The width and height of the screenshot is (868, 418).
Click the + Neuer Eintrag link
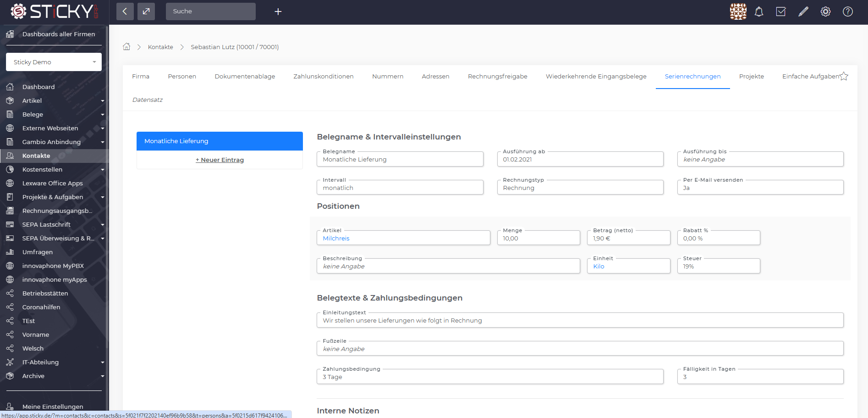220,160
